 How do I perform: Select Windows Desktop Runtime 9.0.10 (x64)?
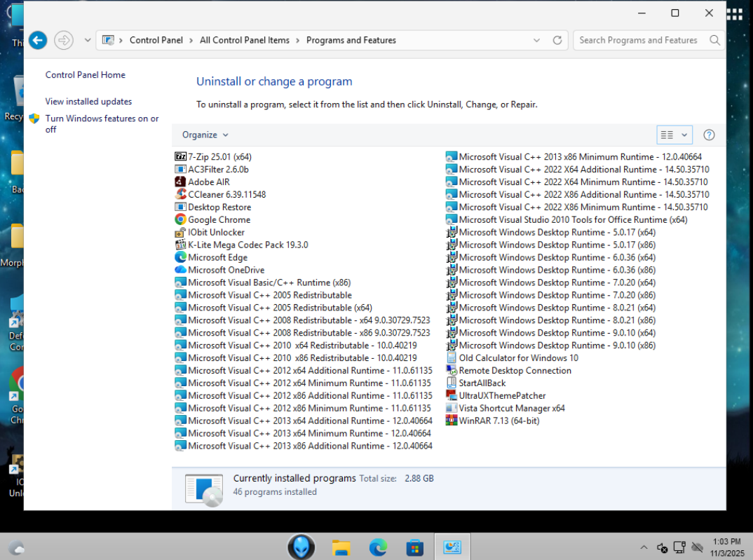click(551, 332)
